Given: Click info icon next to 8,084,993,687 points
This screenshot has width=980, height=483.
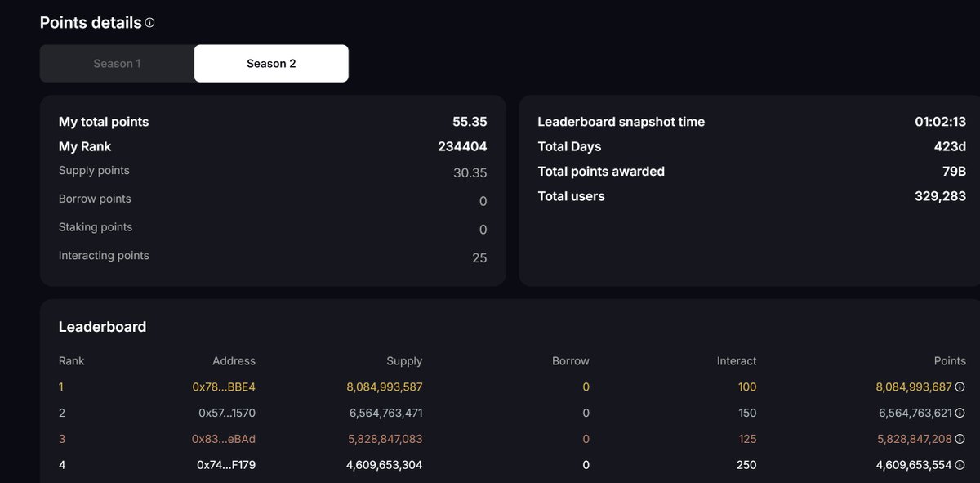Looking at the screenshot, I should tap(960, 387).
